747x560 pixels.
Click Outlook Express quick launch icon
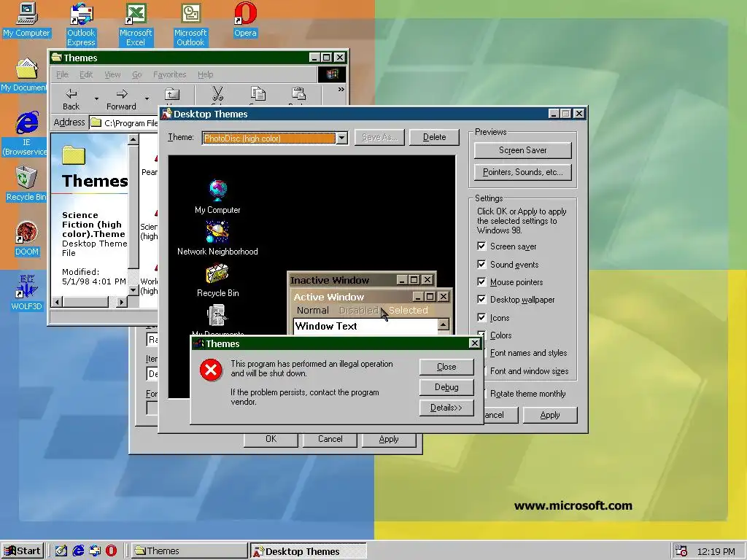(x=94, y=551)
